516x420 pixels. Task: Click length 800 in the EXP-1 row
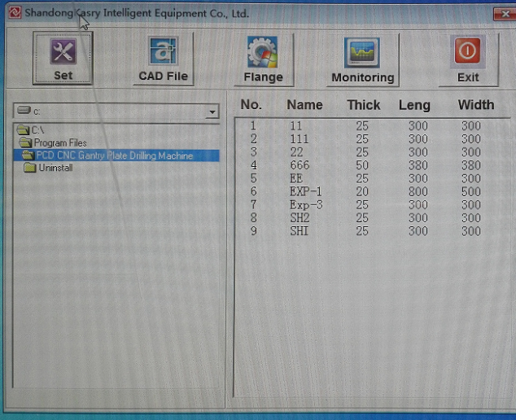pos(418,191)
